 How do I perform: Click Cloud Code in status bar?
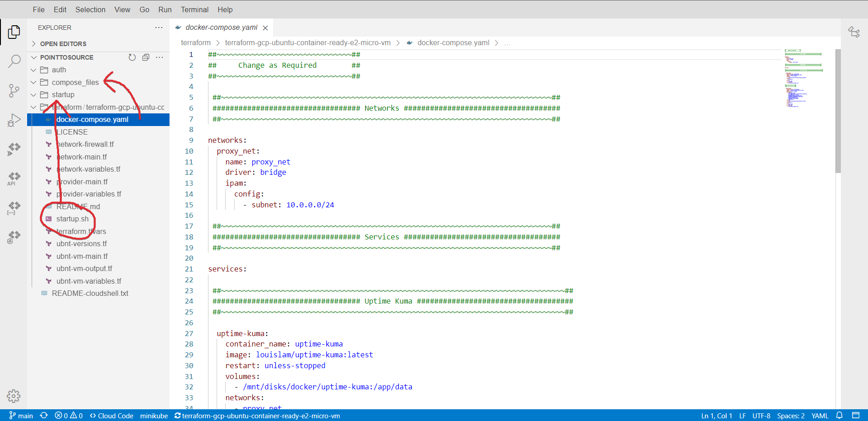pos(111,416)
